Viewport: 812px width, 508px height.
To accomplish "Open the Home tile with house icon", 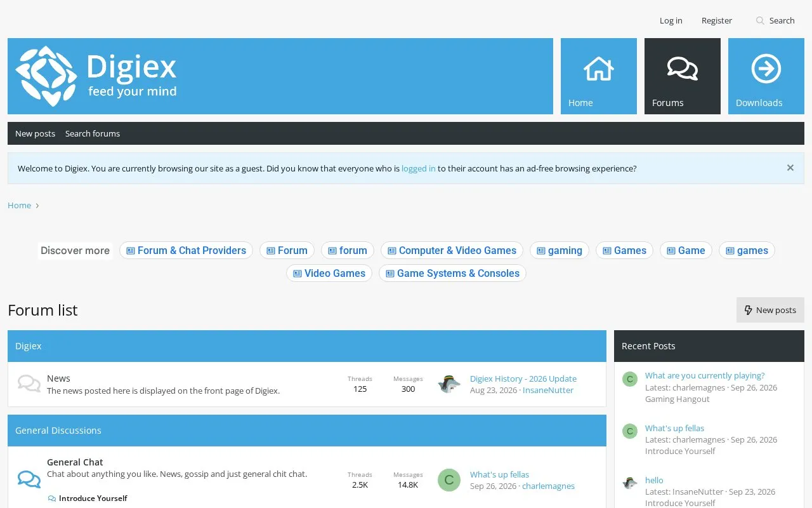I will pos(598,76).
